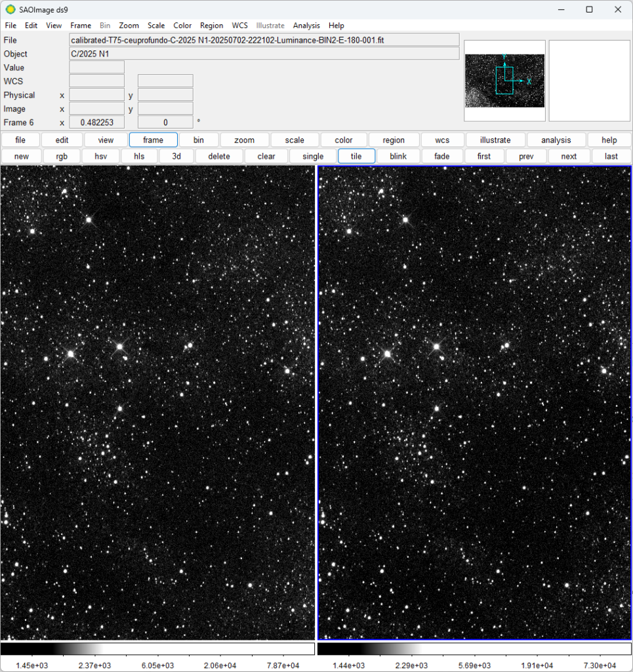Create an hsv frame
The height and width of the screenshot is (672, 633).
coord(100,156)
